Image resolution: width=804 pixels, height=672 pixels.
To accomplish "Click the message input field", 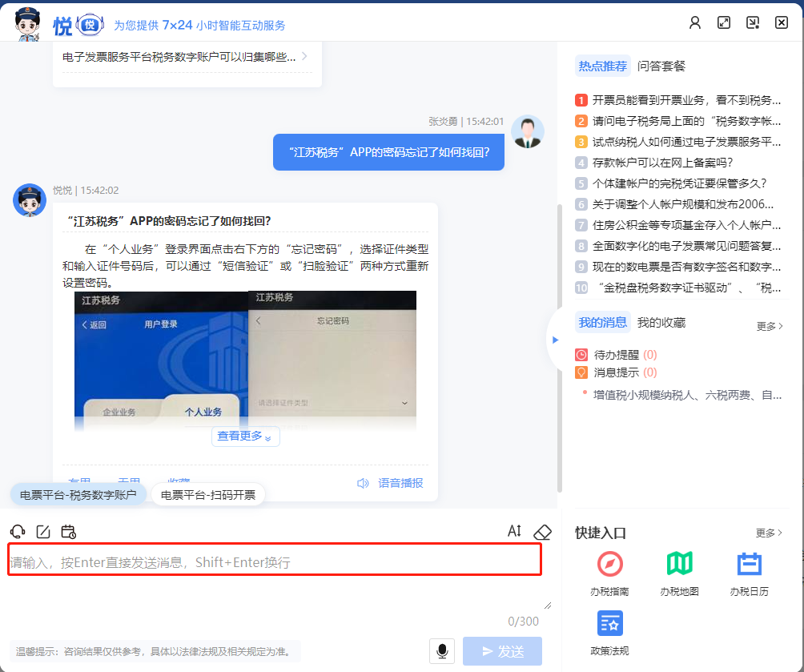I will click(275, 560).
